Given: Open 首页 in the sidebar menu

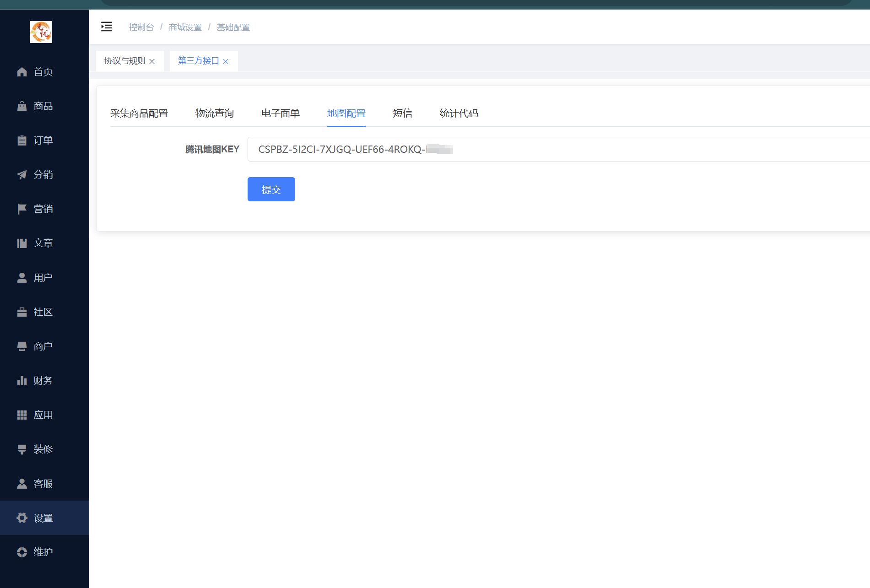Looking at the screenshot, I should 44,72.
